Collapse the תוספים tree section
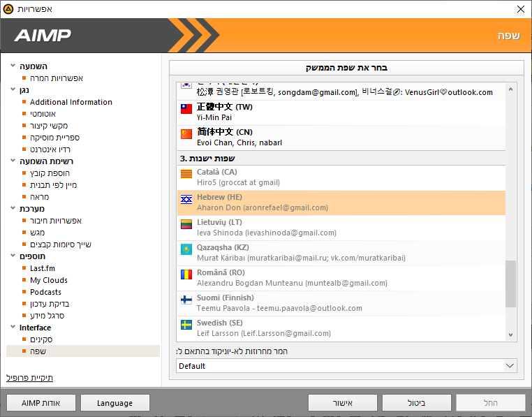This screenshot has height=417, width=532. 13,256
